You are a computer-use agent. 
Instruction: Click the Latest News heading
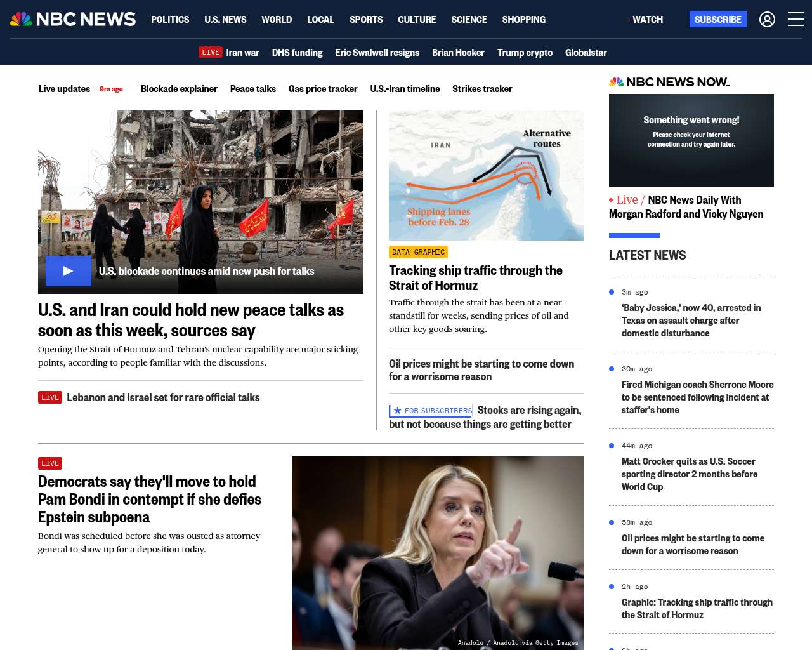pyautogui.click(x=647, y=255)
